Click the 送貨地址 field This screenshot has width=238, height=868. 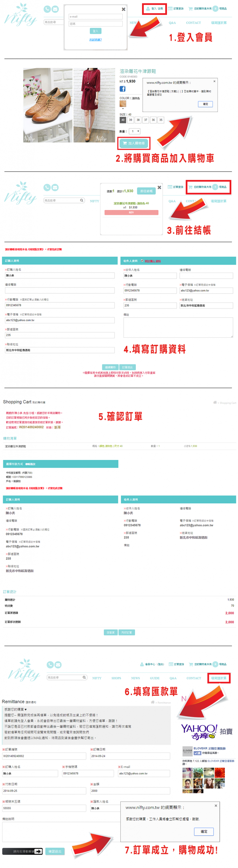click(x=206, y=306)
